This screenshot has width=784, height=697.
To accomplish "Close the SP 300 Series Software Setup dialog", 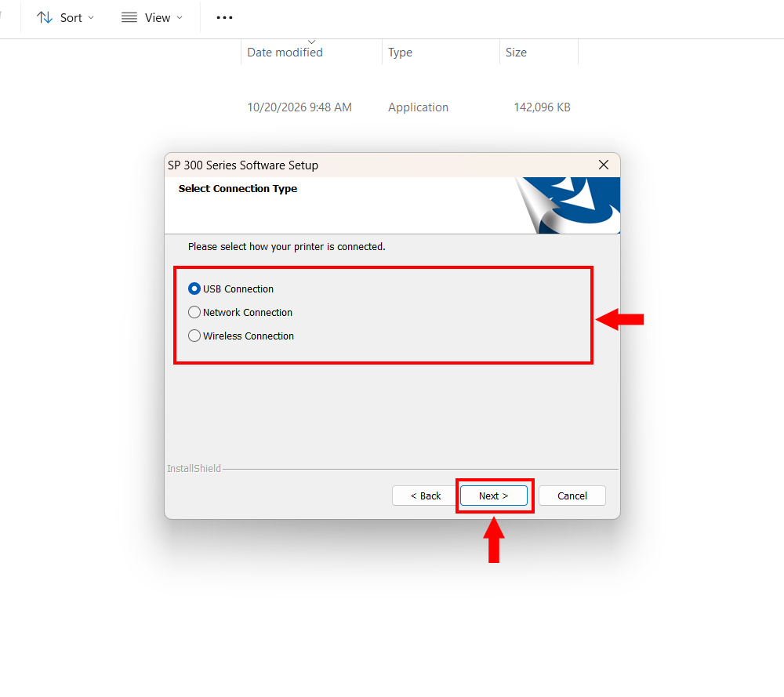I will tap(604, 165).
